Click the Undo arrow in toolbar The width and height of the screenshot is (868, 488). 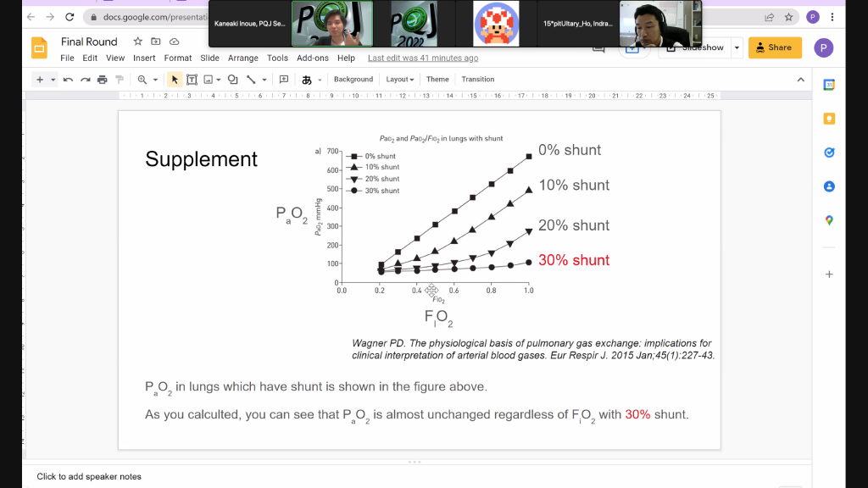[x=68, y=80]
